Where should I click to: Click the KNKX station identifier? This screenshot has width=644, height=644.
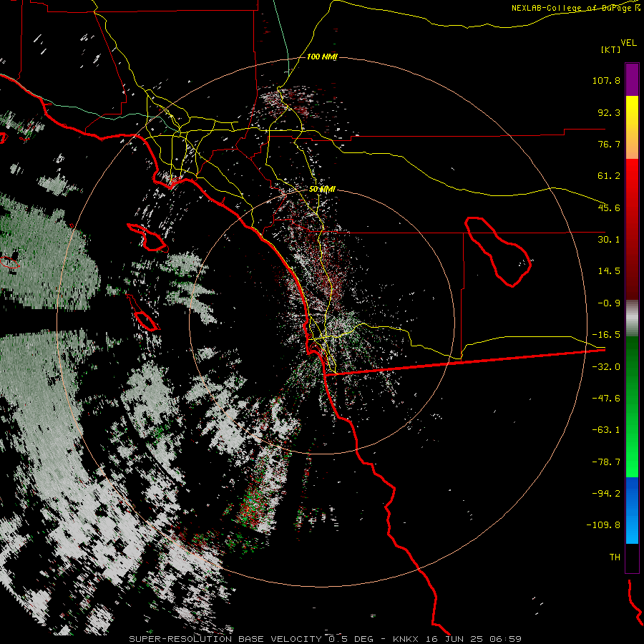click(x=406, y=639)
